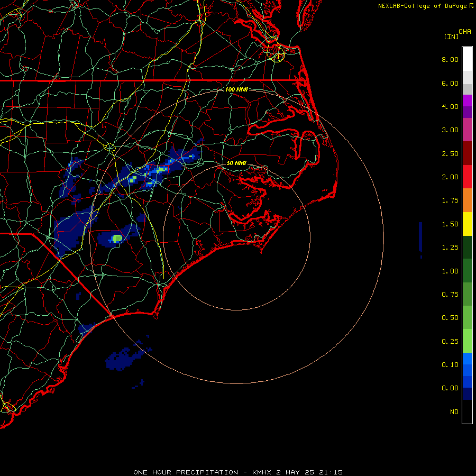Screen dimensions: 476x476
Task: Click the 0.10 legend value
Action: pos(450,365)
